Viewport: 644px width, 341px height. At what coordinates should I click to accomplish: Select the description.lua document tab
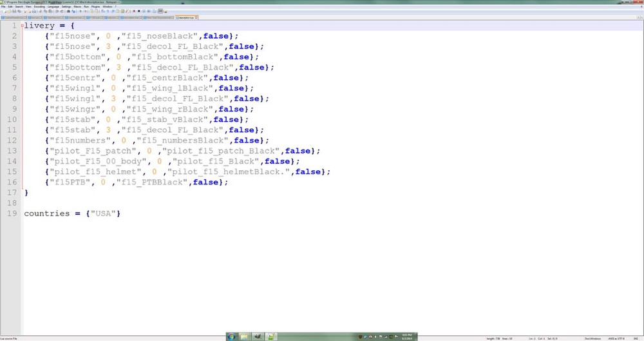[x=186, y=17]
